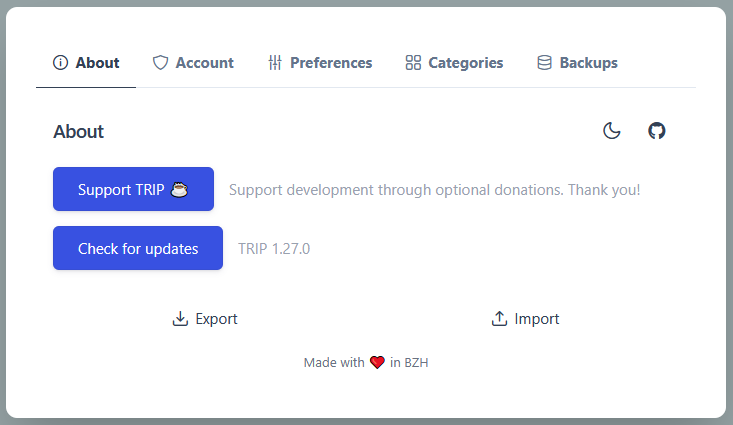Show the Backups tab
The width and height of the screenshot is (733, 425).
click(x=588, y=63)
